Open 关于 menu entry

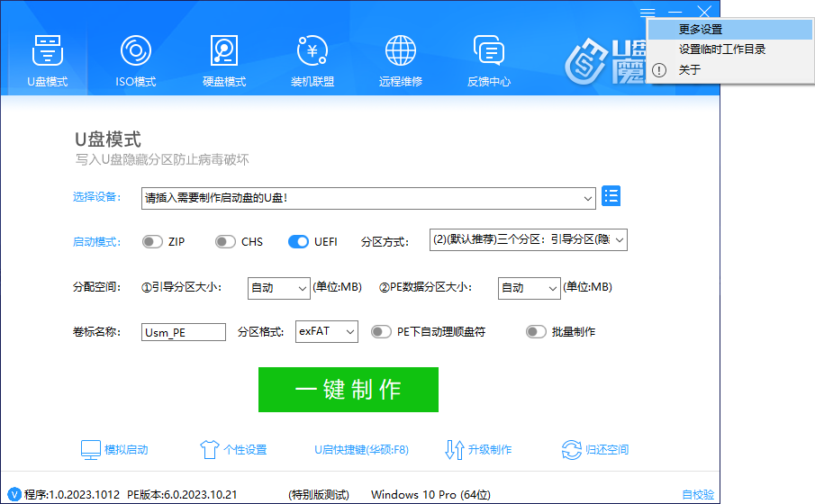730,69
